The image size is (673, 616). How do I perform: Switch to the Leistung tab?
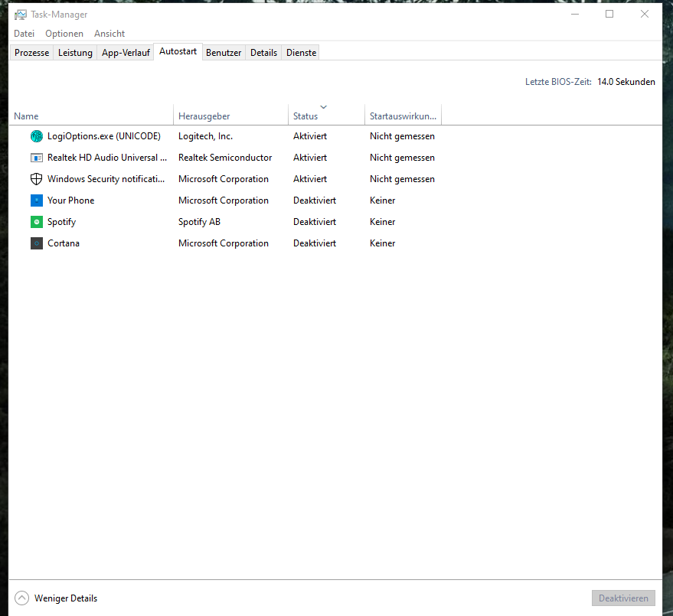(75, 53)
